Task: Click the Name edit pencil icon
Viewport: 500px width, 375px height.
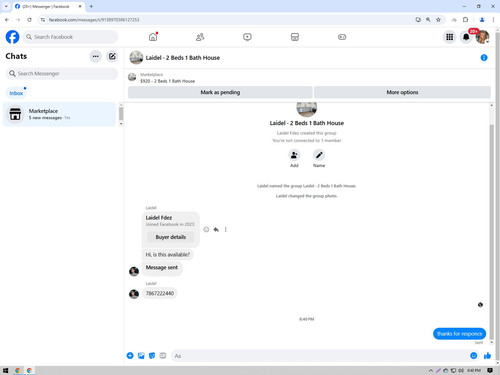Action: pyautogui.click(x=319, y=155)
